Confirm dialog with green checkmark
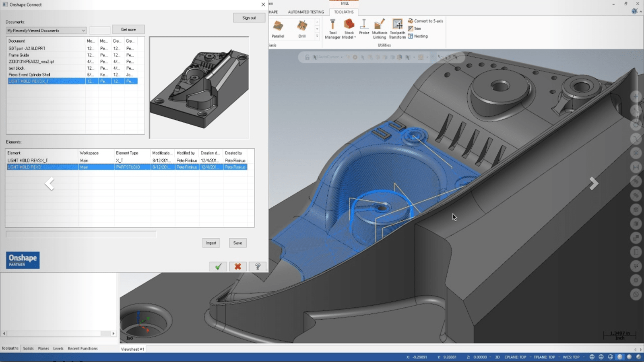 218,267
